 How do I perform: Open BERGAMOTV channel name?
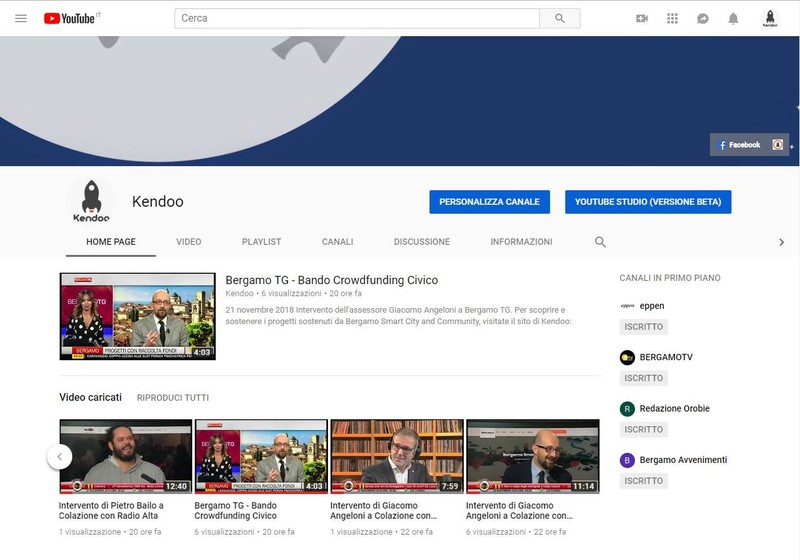(x=666, y=358)
